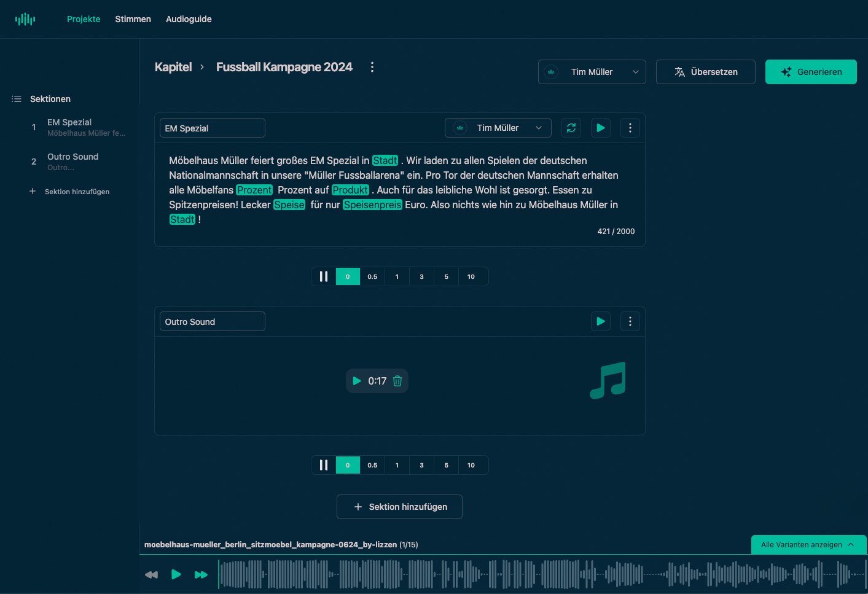The height and width of the screenshot is (594, 868).
Task: Click the sparkle icon on Generieren
Action: pos(786,72)
